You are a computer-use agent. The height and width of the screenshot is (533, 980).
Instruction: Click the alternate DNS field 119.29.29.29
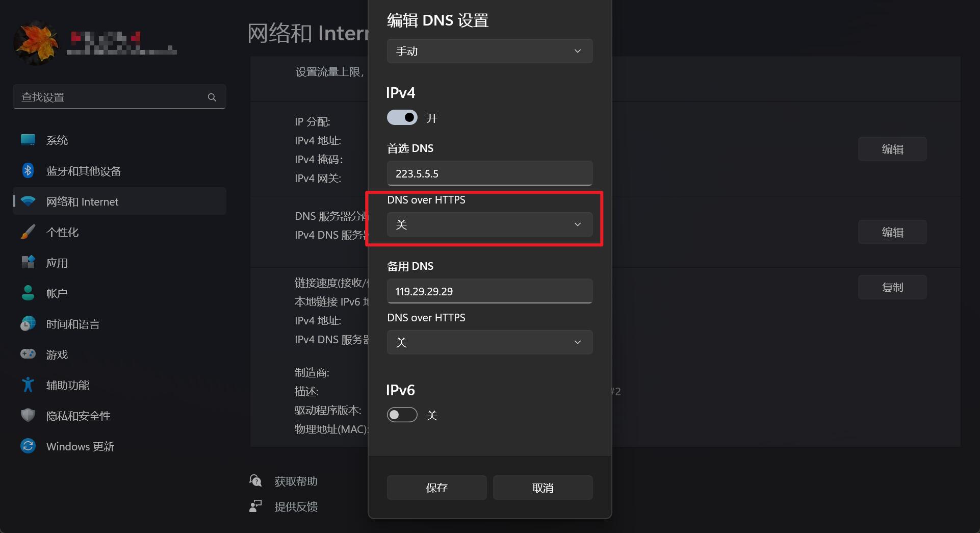pos(489,291)
